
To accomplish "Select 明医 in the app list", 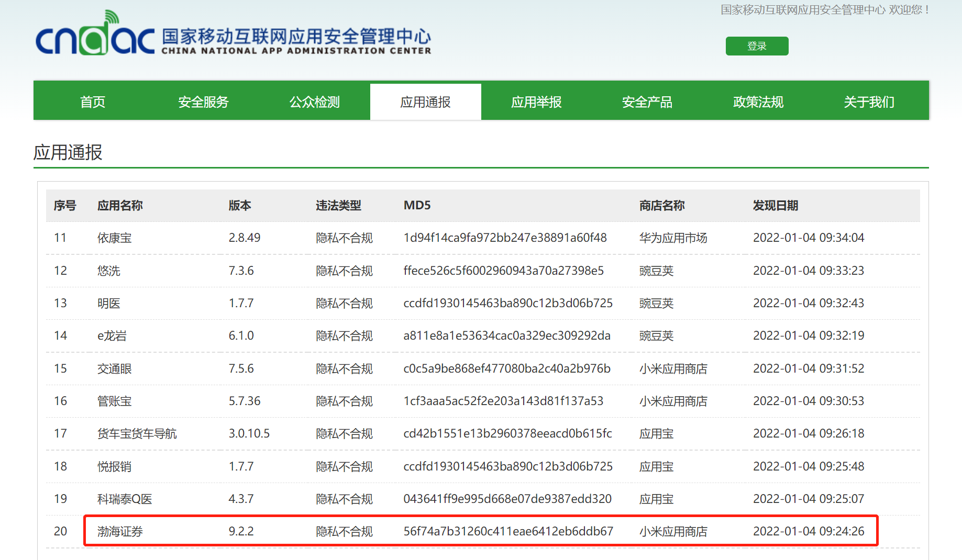I will [x=109, y=303].
